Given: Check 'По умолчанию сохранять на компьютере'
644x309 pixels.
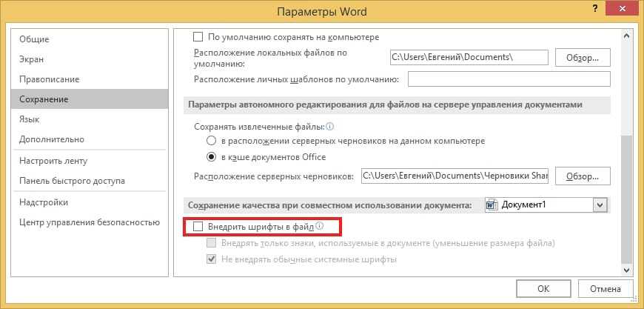Looking at the screenshot, I should pyautogui.click(x=198, y=36).
